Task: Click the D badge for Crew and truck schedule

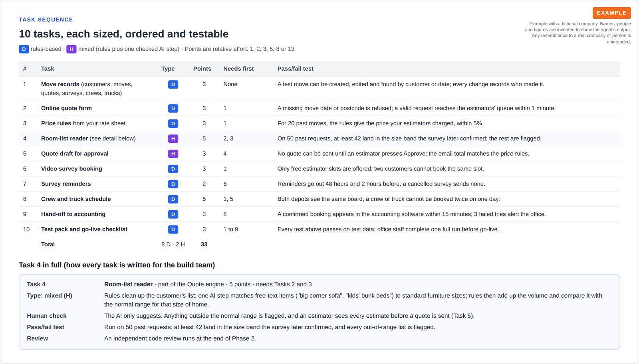Action: point(173,199)
